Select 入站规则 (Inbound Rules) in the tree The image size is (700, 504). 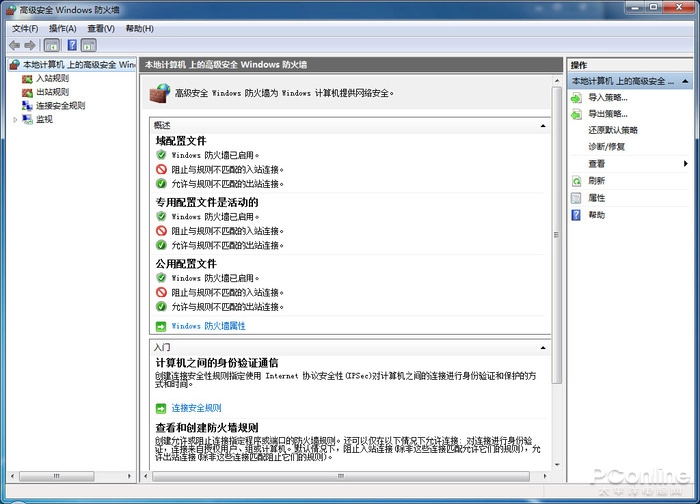(52, 78)
